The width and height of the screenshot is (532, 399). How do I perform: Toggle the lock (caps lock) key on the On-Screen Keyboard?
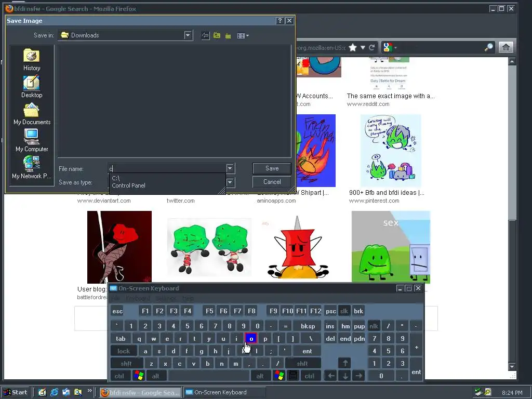coord(124,351)
